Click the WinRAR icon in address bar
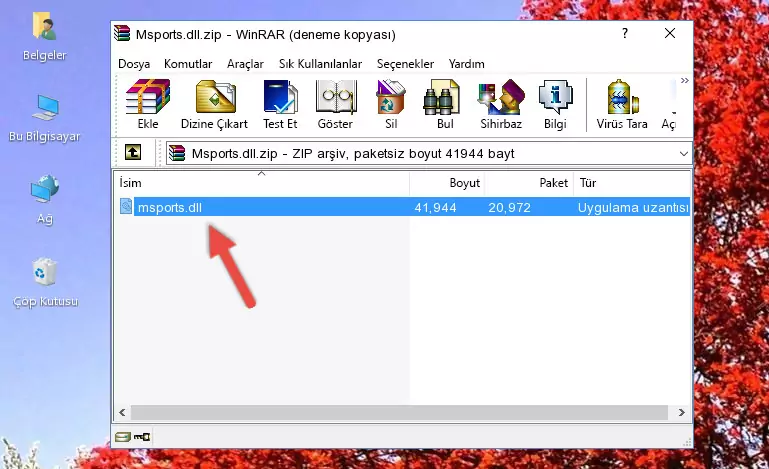 coord(177,154)
